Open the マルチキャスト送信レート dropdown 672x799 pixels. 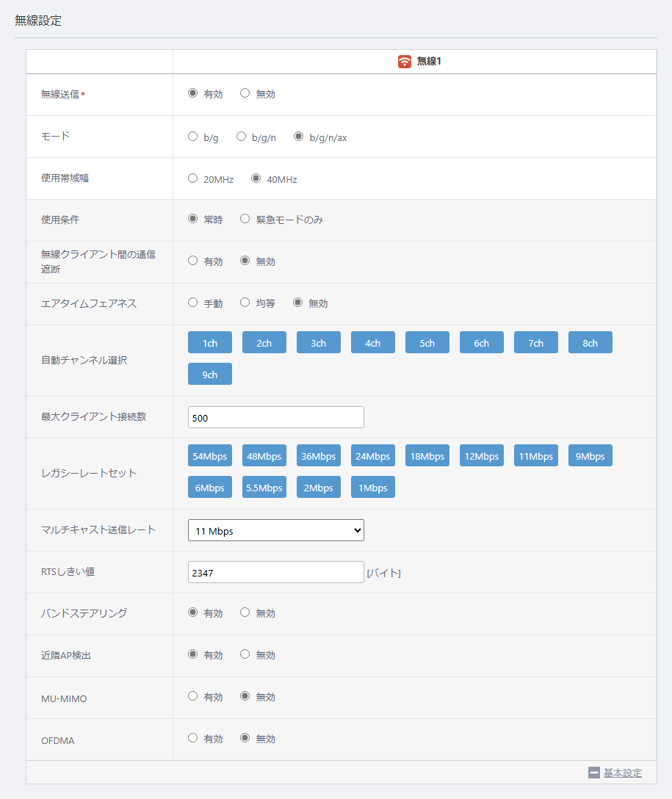point(275,530)
